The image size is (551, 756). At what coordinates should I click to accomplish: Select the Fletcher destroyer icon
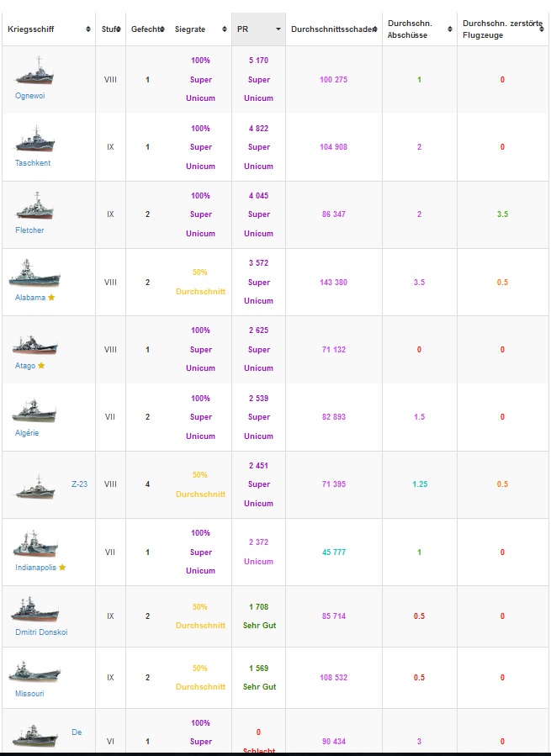coord(34,206)
